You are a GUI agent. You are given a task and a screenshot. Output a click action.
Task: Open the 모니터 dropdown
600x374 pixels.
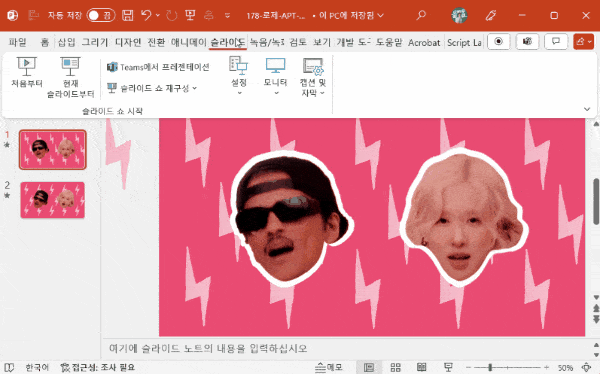[x=275, y=76]
